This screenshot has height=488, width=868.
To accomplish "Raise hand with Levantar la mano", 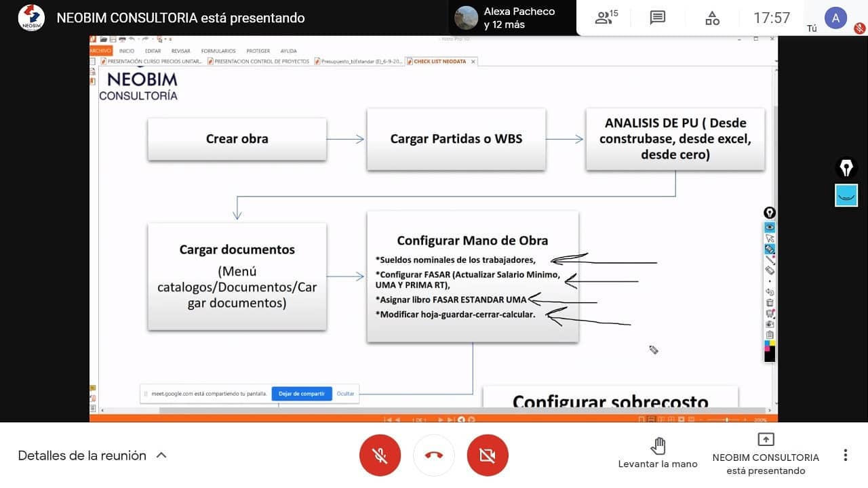I will click(658, 453).
